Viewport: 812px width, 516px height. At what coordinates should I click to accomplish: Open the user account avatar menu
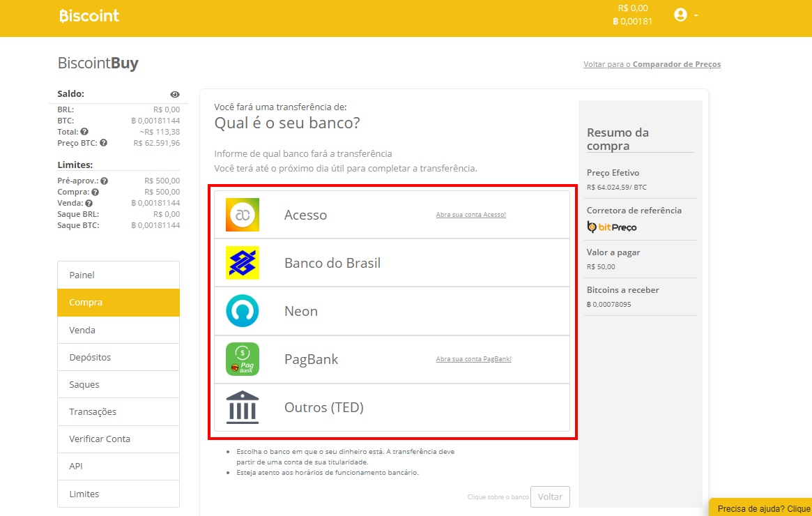pyautogui.click(x=680, y=15)
